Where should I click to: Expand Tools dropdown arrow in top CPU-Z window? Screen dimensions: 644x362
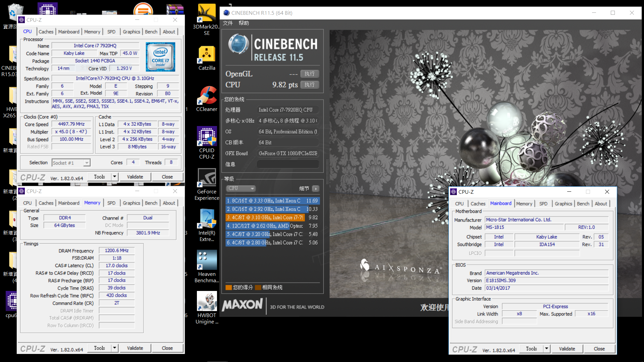coord(115,177)
